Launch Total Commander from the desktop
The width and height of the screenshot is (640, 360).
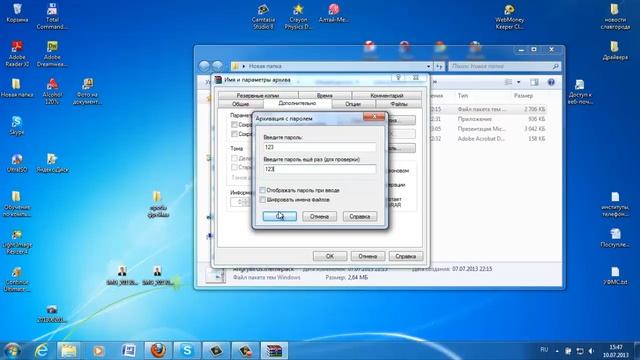(x=52, y=16)
